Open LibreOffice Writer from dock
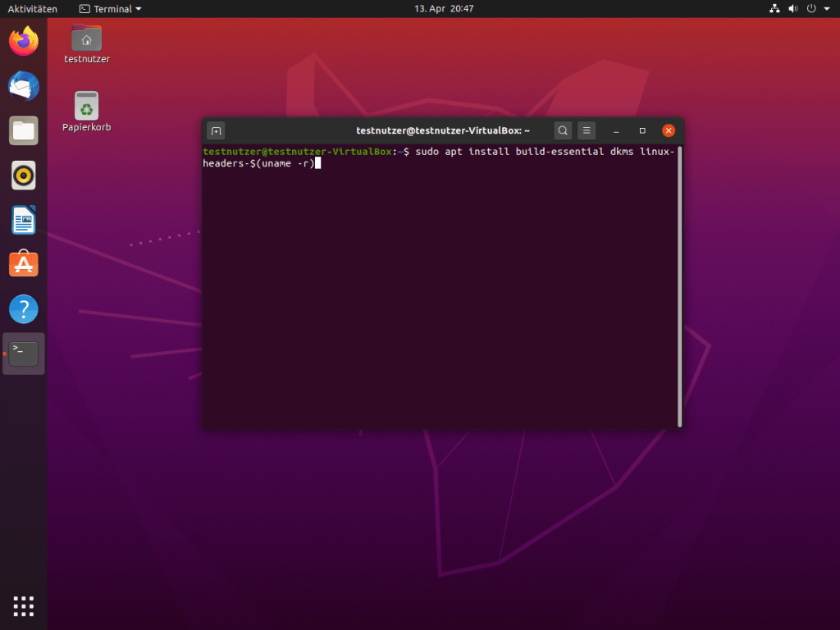The height and width of the screenshot is (630, 840). tap(24, 220)
